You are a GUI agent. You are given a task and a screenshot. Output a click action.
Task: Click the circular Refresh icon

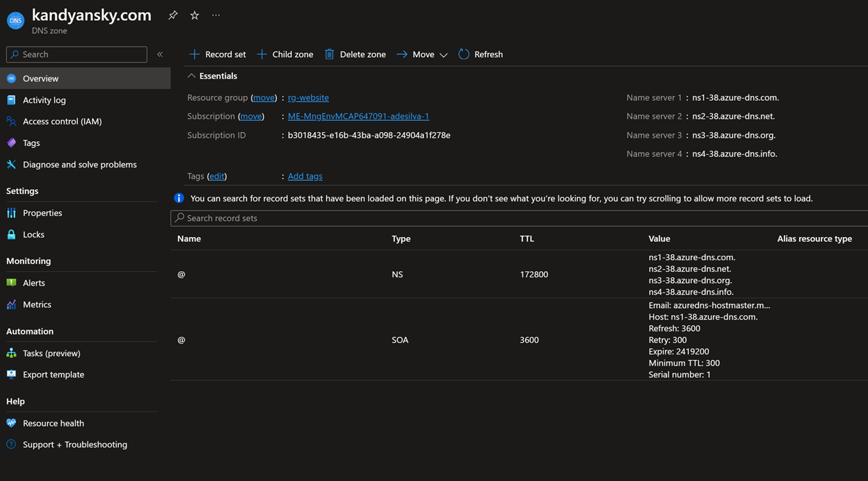pyautogui.click(x=464, y=54)
